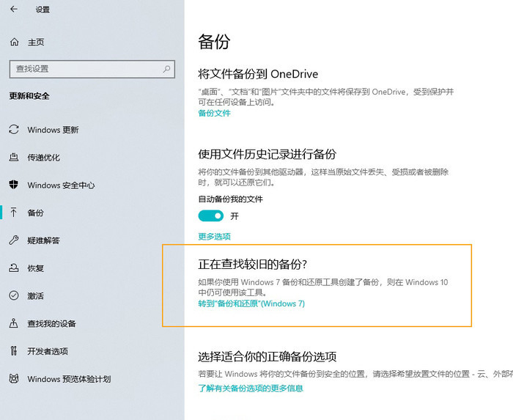The height and width of the screenshot is (420, 513).
Task: Select 备份 in the sidebar
Action: (35, 213)
